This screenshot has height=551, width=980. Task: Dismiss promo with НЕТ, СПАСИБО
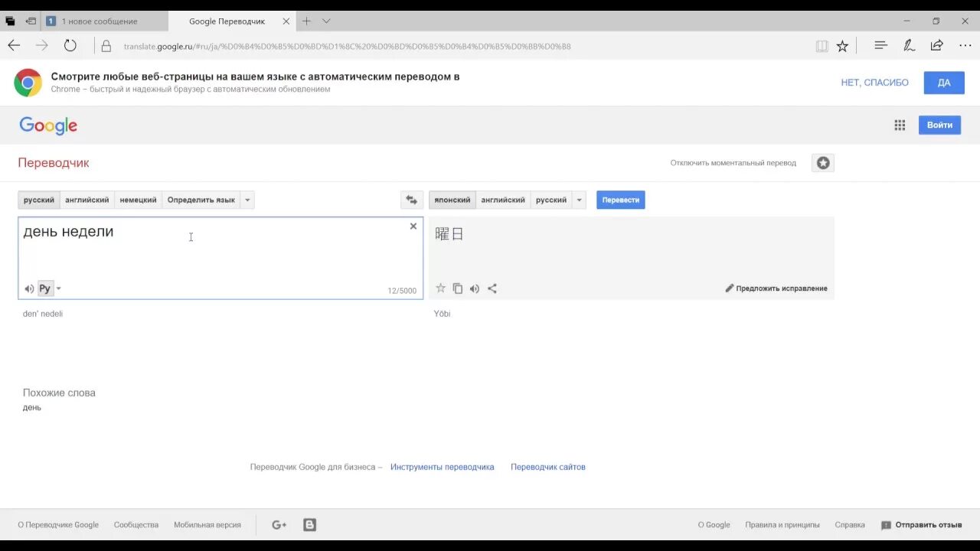coord(875,83)
